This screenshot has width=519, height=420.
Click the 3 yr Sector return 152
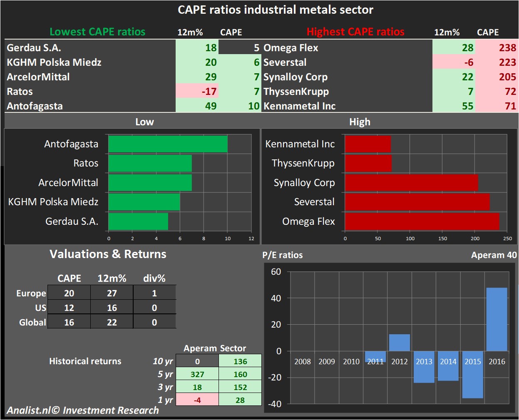point(240,387)
